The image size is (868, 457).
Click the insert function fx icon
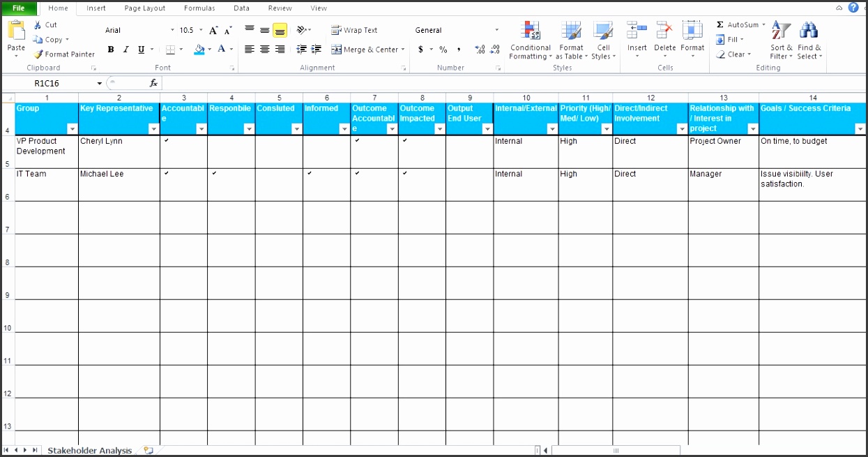tap(153, 83)
